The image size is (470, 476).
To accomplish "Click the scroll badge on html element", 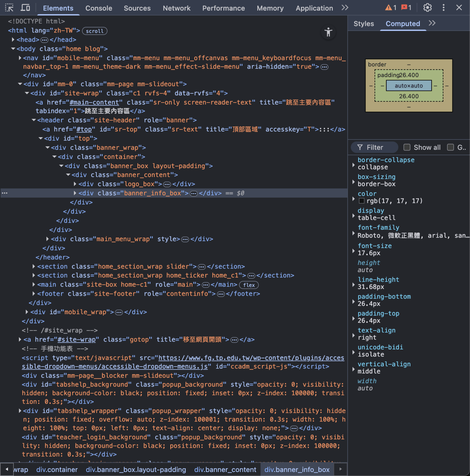I will (x=95, y=31).
